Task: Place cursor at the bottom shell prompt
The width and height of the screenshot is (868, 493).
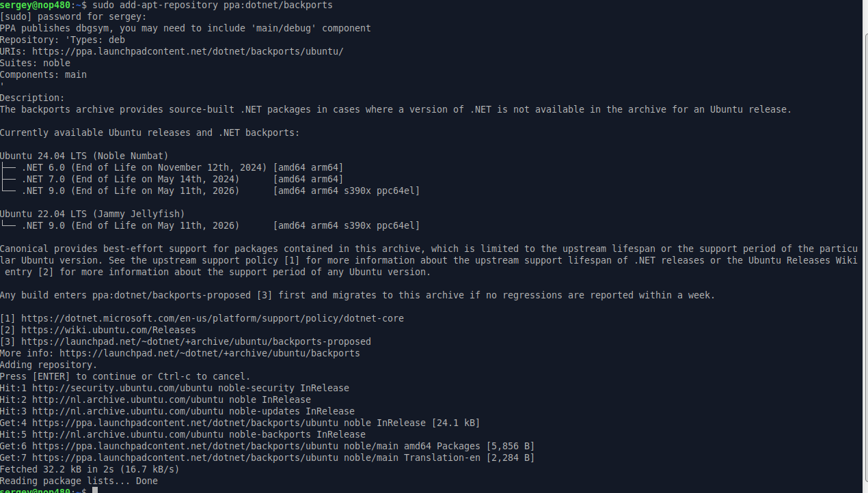Action: point(95,490)
